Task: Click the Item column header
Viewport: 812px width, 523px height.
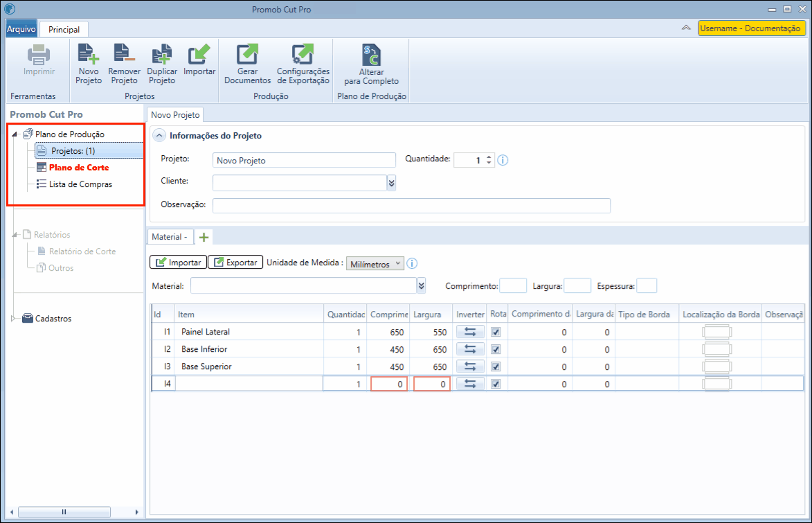Action: pos(250,314)
